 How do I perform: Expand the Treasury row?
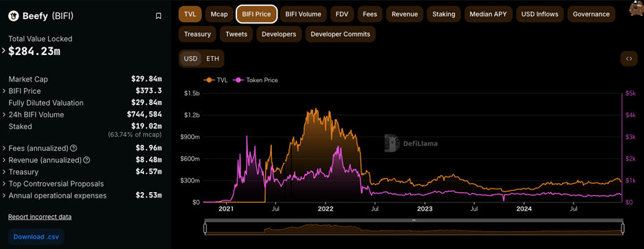tap(4, 171)
